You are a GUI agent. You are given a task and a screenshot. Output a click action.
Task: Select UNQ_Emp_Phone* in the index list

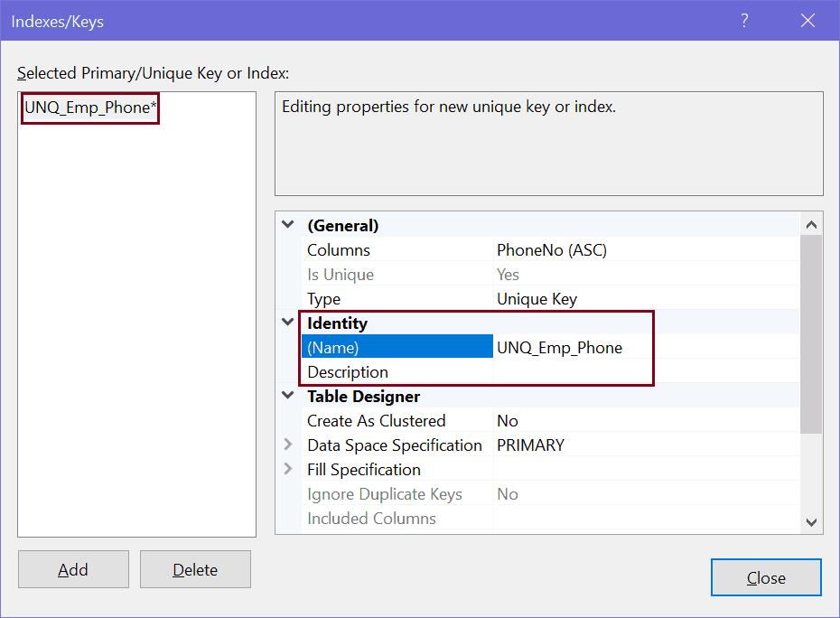point(89,107)
